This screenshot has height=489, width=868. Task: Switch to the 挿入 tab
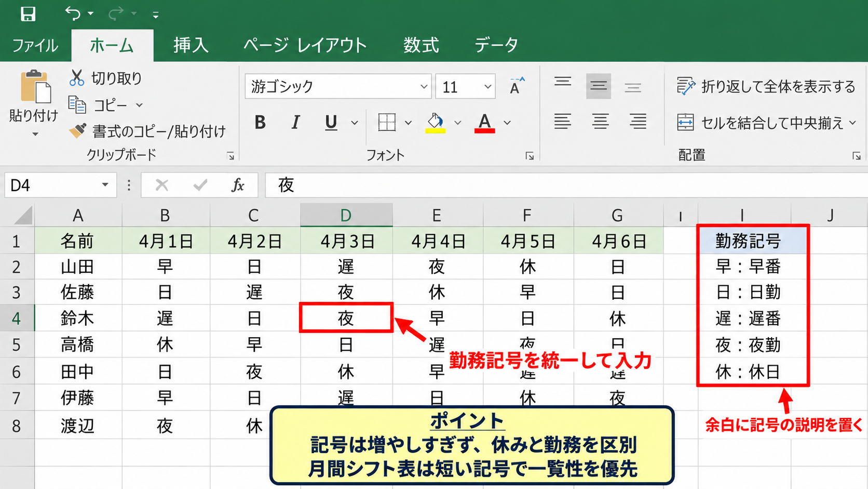[191, 45]
